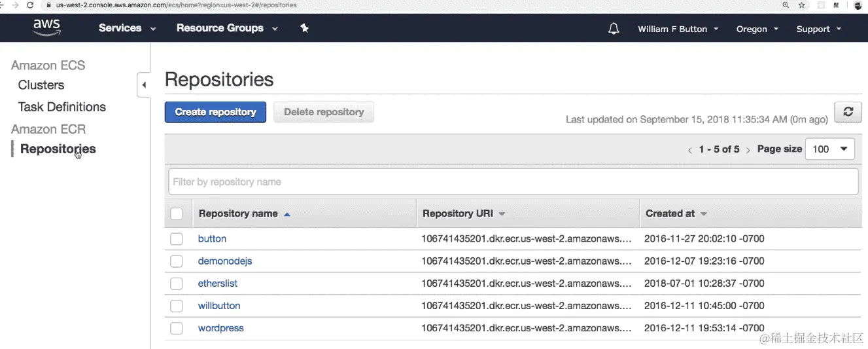Click the Amazon ECS sidebar heading
Viewport: 868px width, 349px height.
[48, 65]
